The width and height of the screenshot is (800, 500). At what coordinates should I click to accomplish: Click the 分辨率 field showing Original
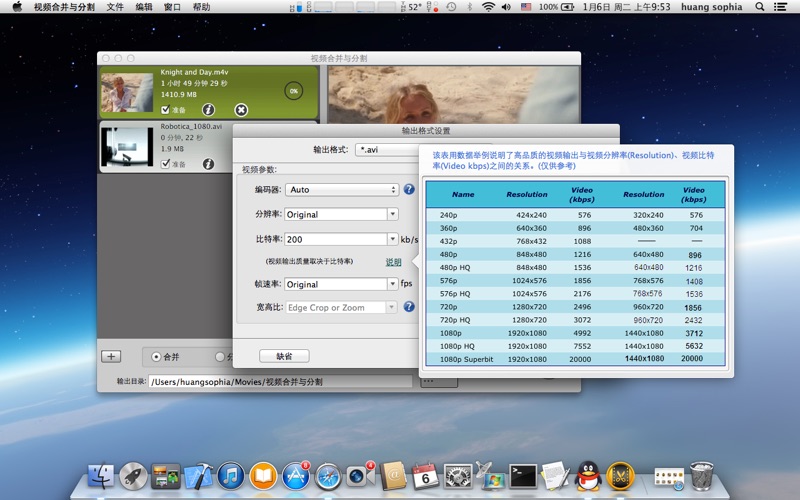pos(336,214)
